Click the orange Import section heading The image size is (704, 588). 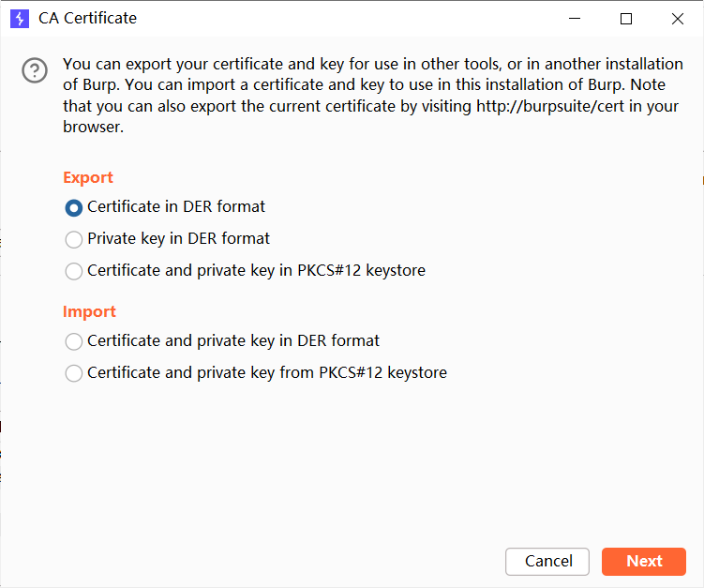(x=89, y=311)
